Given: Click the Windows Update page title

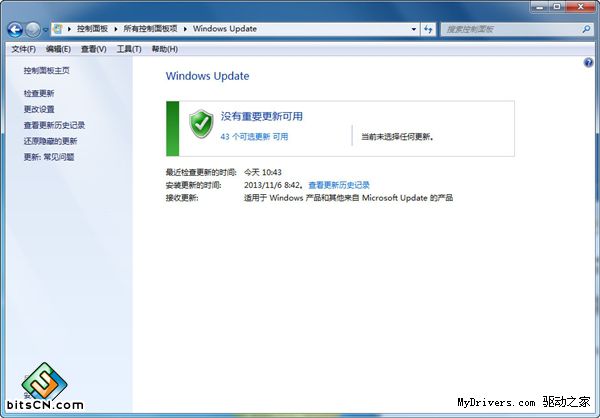Looking at the screenshot, I should [207, 76].
